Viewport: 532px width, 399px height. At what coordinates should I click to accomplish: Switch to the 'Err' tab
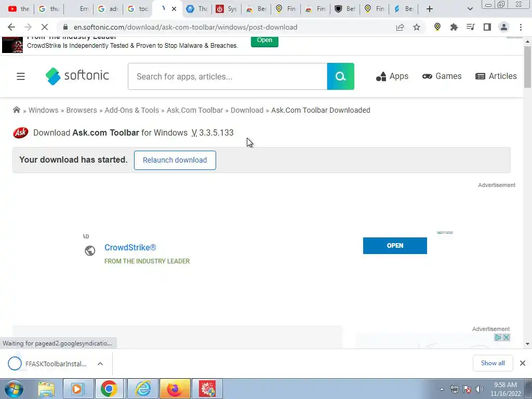click(79, 9)
